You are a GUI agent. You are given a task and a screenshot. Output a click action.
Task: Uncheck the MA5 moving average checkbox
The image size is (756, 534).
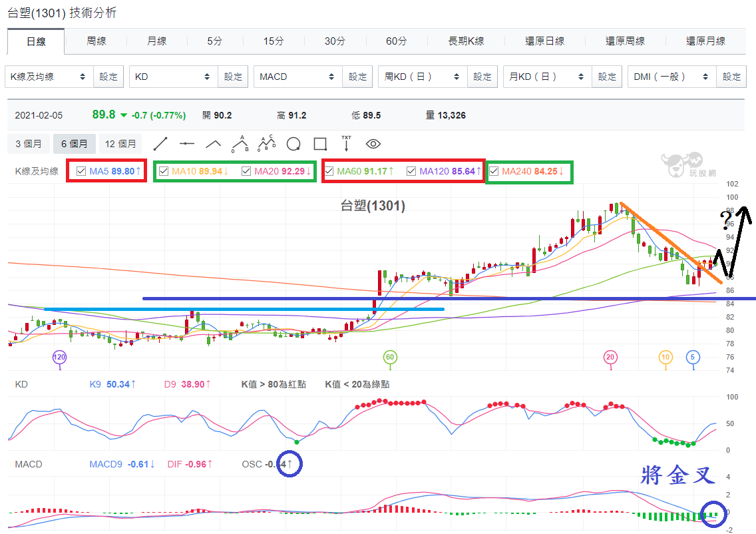coord(81,171)
